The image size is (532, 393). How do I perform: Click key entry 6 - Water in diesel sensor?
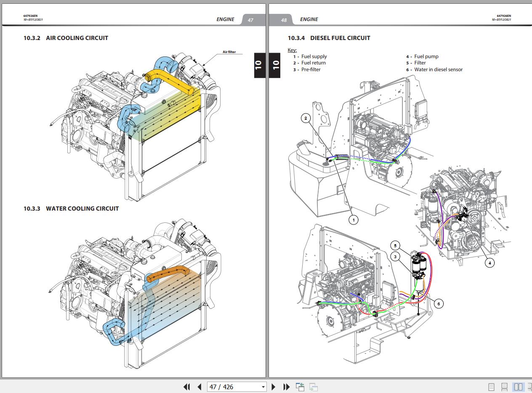click(434, 70)
